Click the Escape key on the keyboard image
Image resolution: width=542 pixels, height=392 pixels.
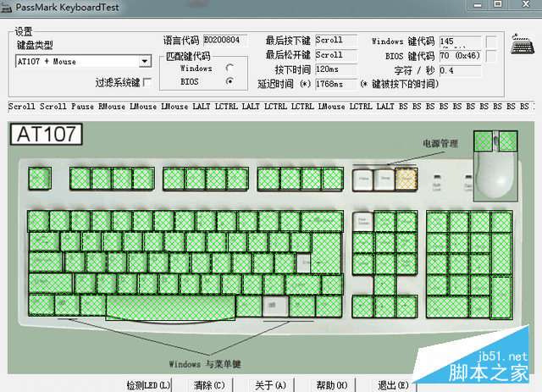(40, 179)
